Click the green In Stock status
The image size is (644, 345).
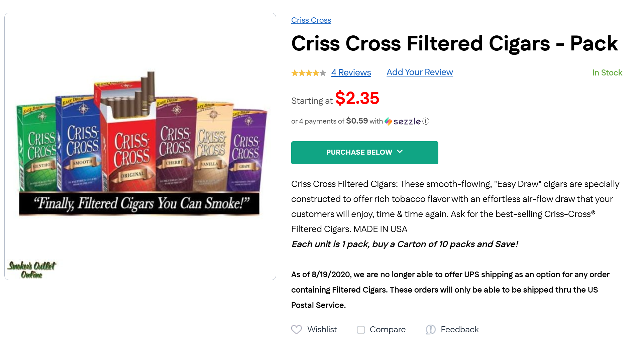click(x=607, y=73)
